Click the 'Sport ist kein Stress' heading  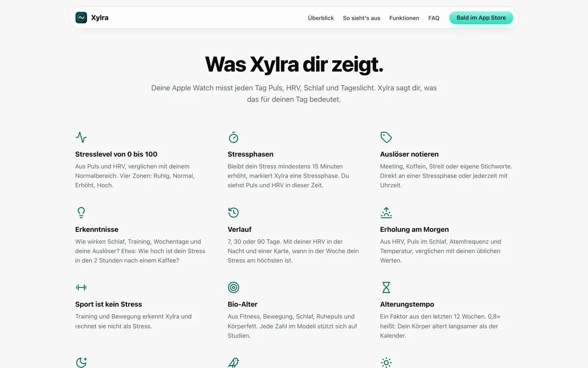click(x=108, y=305)
